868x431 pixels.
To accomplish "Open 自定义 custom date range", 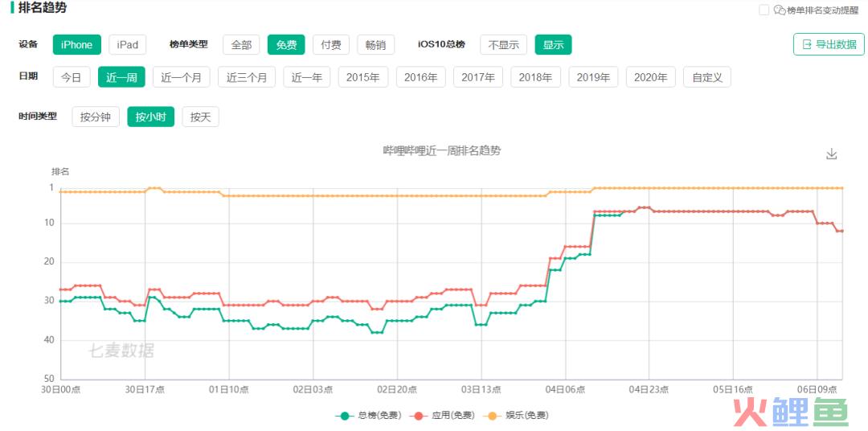I will click(x=707, y=77).
